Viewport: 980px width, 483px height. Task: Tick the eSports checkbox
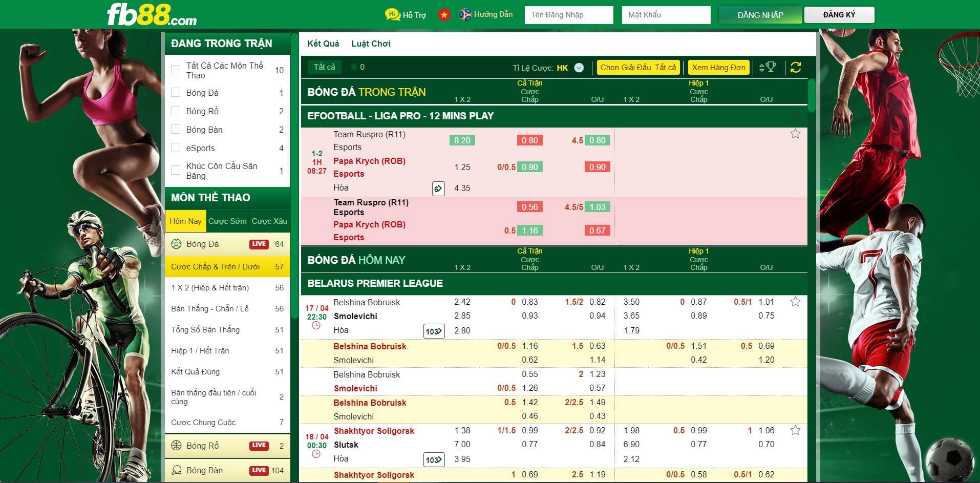[176, 148]
